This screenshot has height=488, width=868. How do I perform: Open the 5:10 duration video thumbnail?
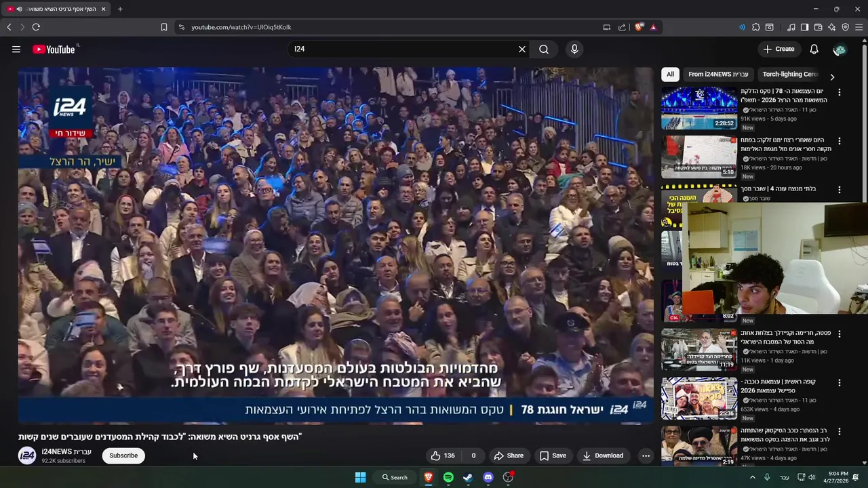(x=699, y=157)
